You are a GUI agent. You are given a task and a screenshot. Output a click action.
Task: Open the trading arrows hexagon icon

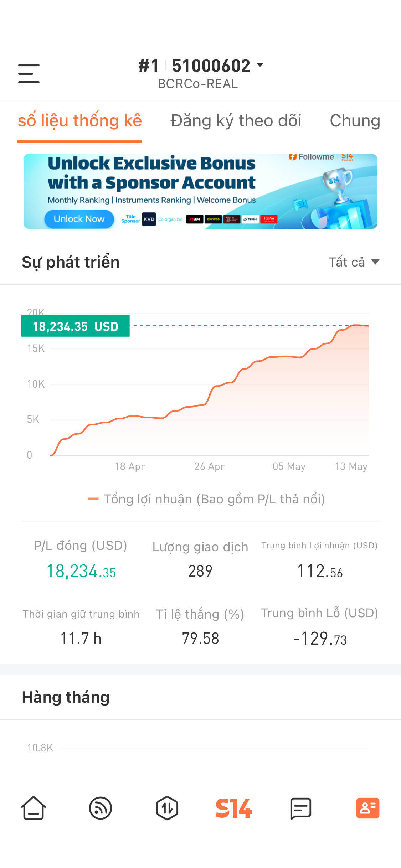tap(167, 808)
